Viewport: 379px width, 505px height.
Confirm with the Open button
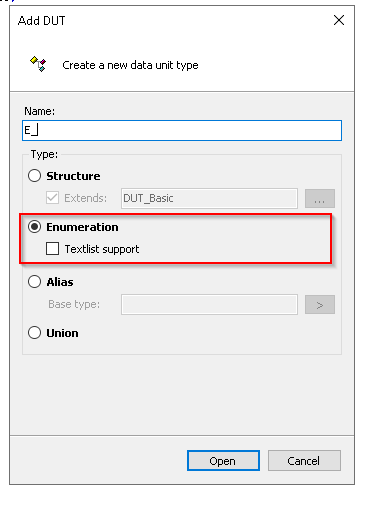pyautogui.click(x=223, y=461)
